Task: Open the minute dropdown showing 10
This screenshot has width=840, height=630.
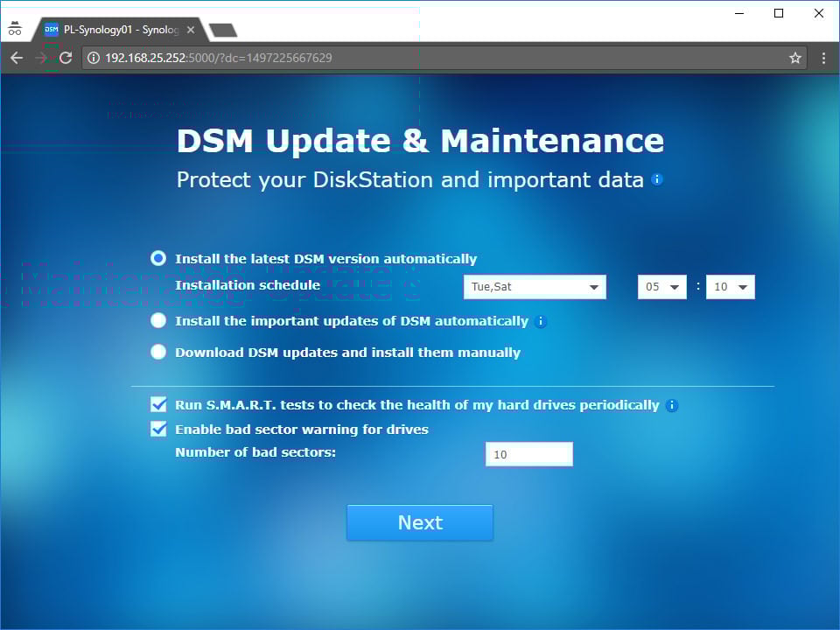Action: [730, 287]
